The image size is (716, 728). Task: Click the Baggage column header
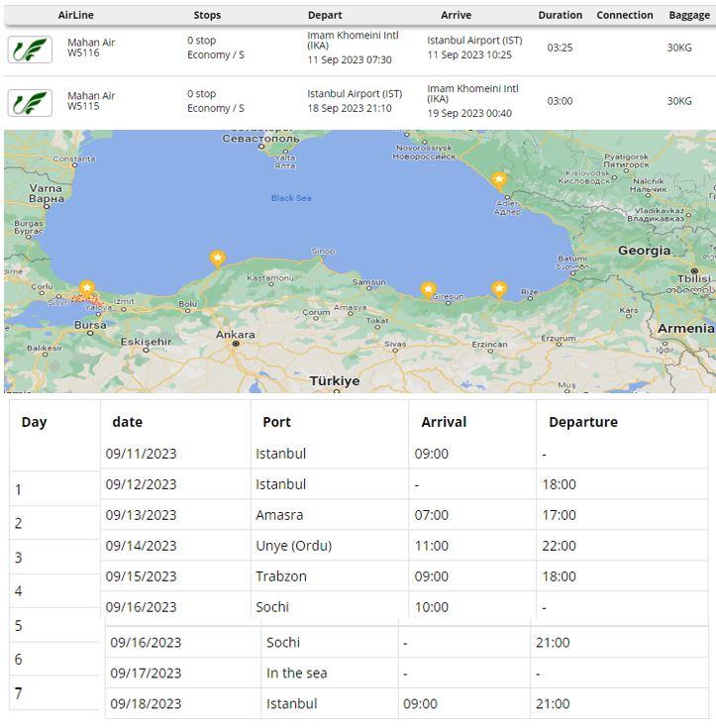tap(688, 15)
